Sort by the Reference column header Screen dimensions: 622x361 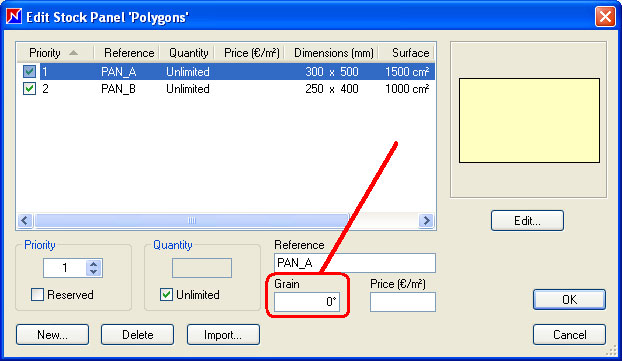(127, 53)
